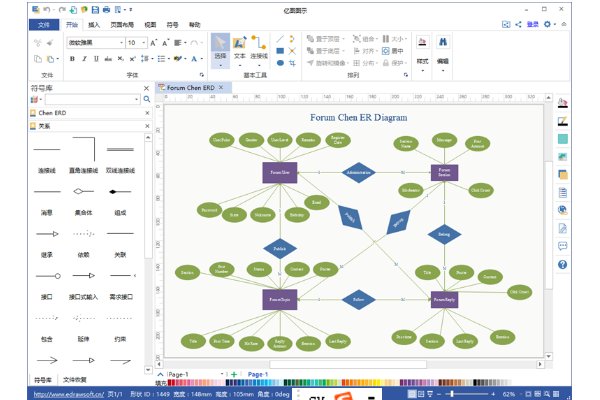Pick a red swatch from the color bar

171,382
